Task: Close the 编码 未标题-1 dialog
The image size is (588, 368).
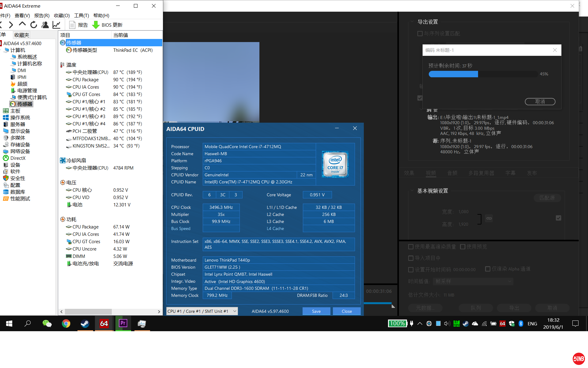Action: coord(555,50)
